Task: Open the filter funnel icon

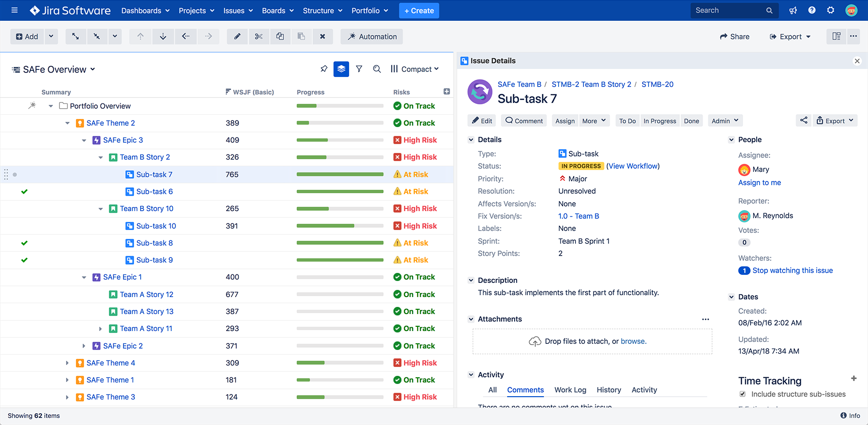Action: (x=359, y=69)
